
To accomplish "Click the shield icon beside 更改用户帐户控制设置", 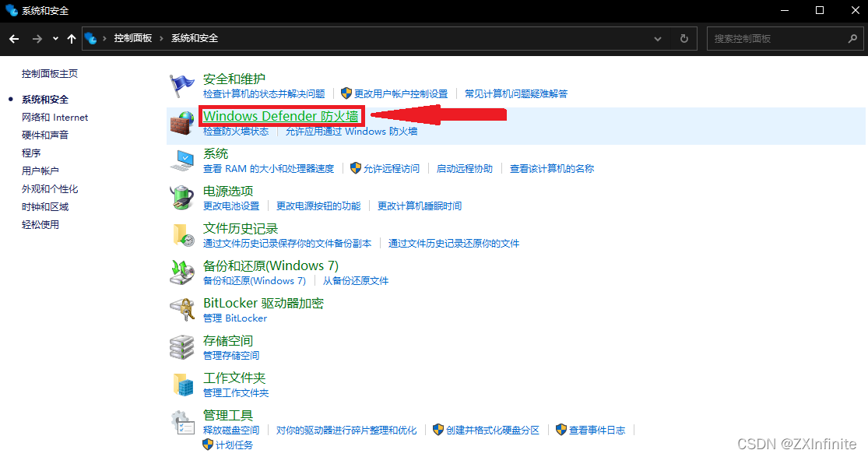I will pos(346,93).
